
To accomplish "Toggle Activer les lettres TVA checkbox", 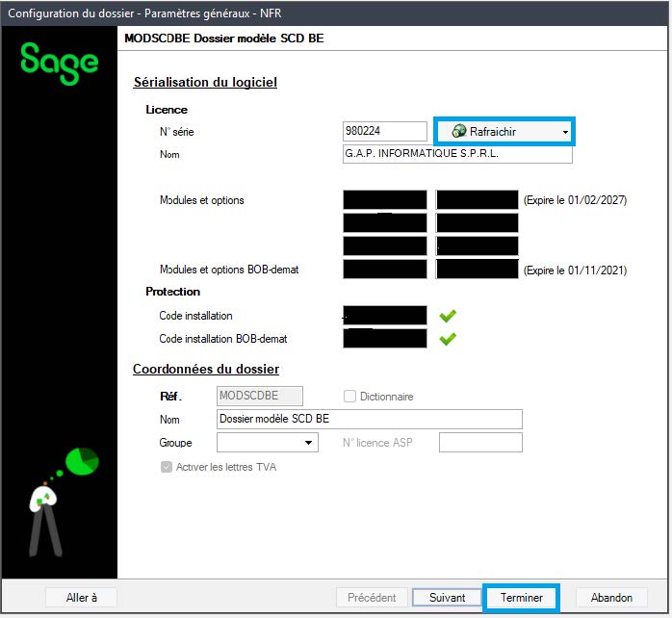I will click(x=167, y=468).
